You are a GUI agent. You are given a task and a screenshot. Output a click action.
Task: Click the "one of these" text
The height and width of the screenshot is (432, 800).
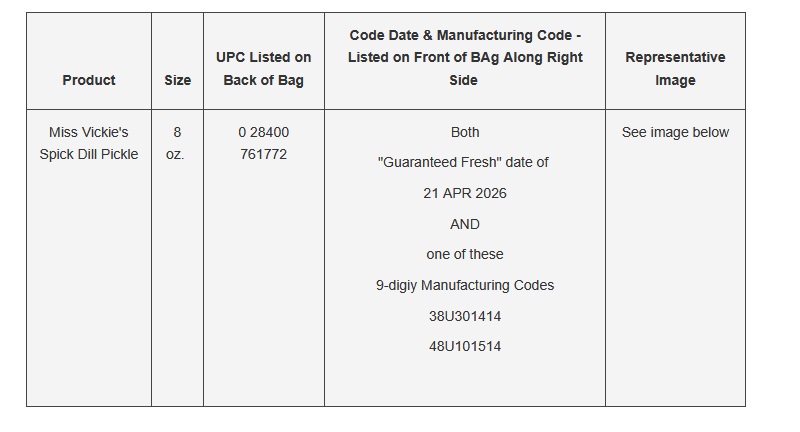[x=465, y=254]
